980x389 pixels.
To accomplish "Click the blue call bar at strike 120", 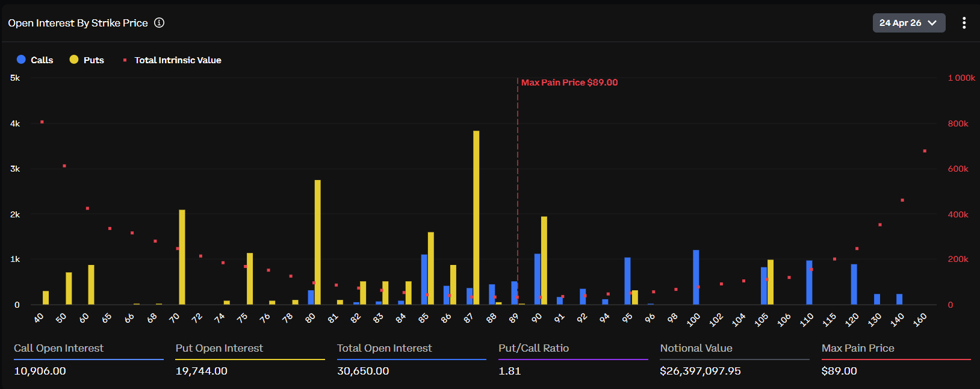I will click(854, 284).
